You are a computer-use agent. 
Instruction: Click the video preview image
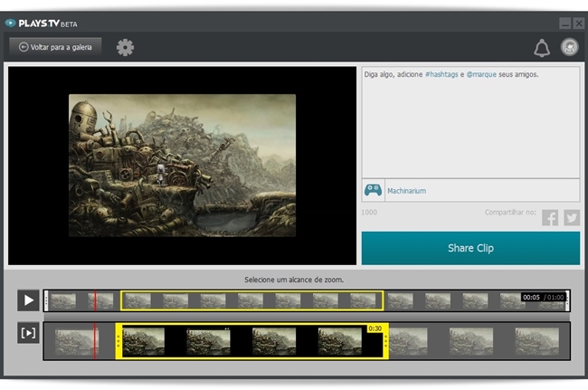coord(182,165)
